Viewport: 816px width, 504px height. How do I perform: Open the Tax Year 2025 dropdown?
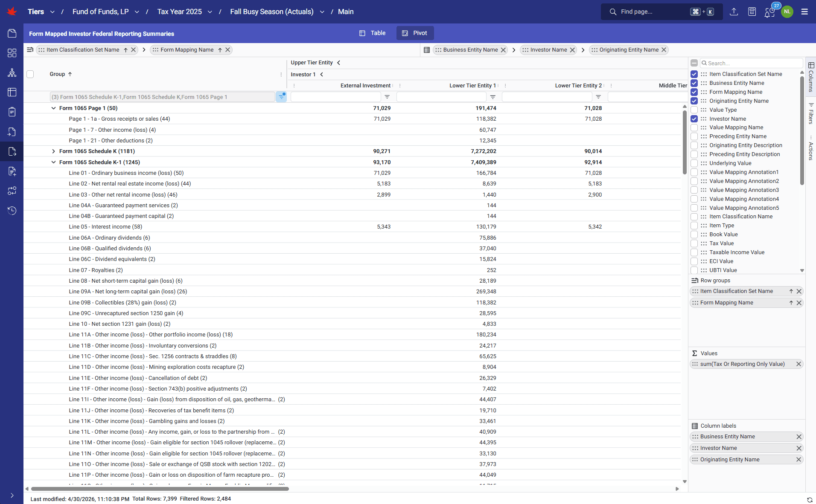[210, 12]
